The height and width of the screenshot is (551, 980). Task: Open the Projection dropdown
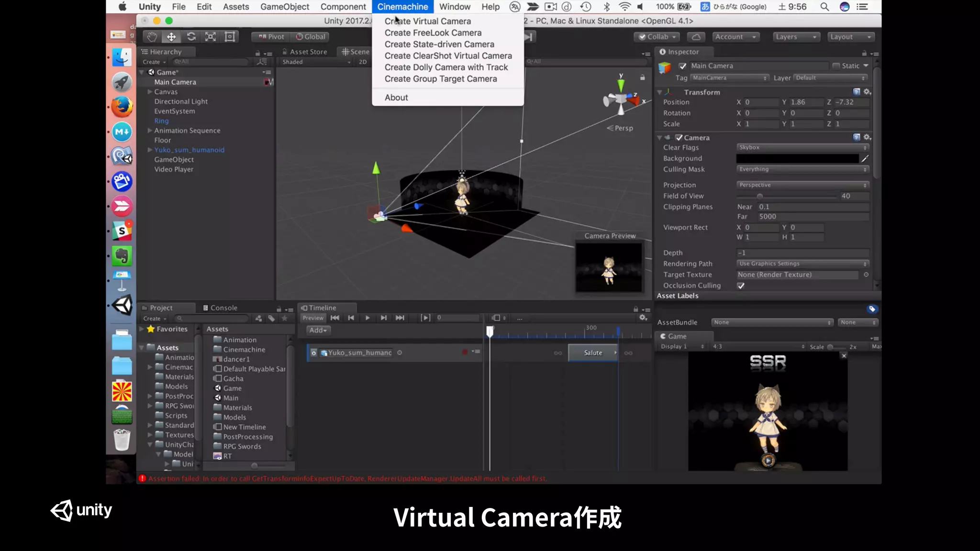pyautogui.click(x=802, y=185)
